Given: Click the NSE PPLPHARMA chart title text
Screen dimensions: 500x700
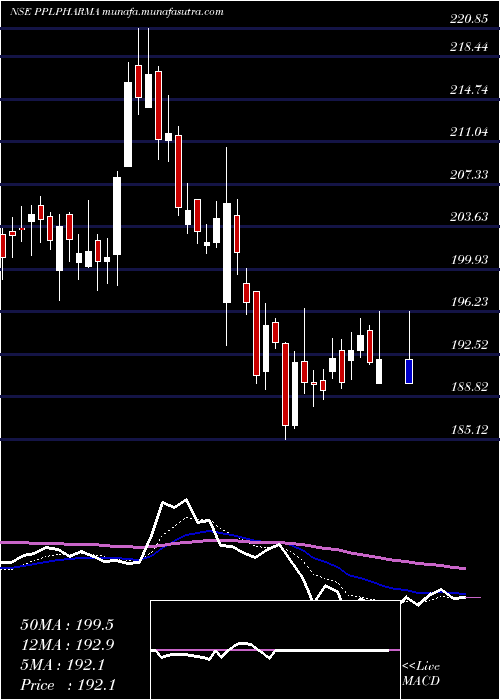Looking at the screenshot, I should 117,12.
